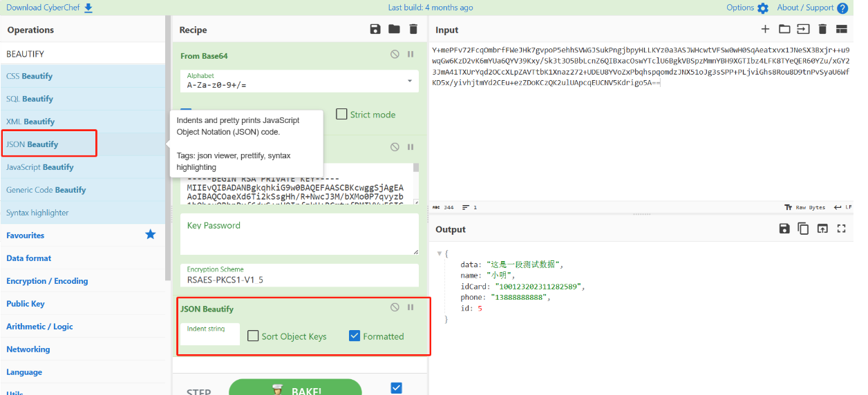
Task: Reset pane layout icon in Input header
Action: [x=842, y=29]
